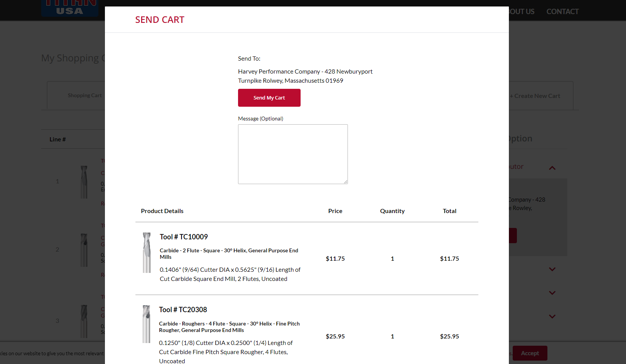Expand the bottom collapsed section's down chevron
This screenshot has width=626, height=364.
552,316
